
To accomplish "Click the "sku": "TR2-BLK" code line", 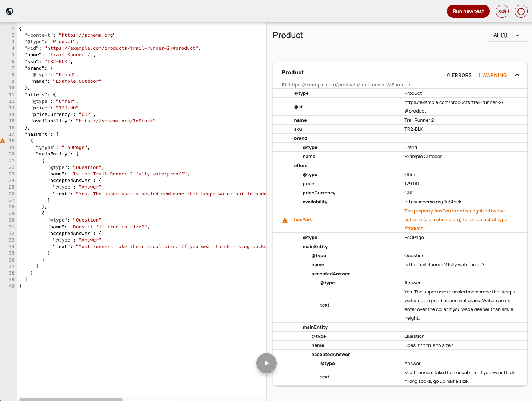I will pyautogui.click(x=49, y=62).
